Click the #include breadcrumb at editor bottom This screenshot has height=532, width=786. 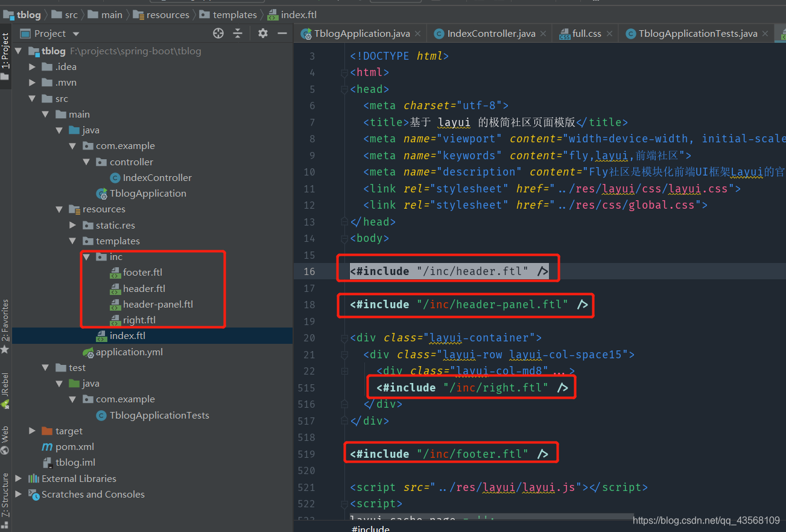(x=370, y=528)
